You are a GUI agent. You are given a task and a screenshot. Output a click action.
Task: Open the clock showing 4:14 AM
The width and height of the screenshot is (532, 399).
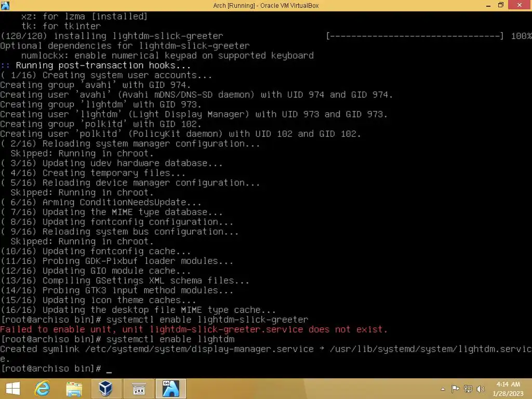(508, 384)
